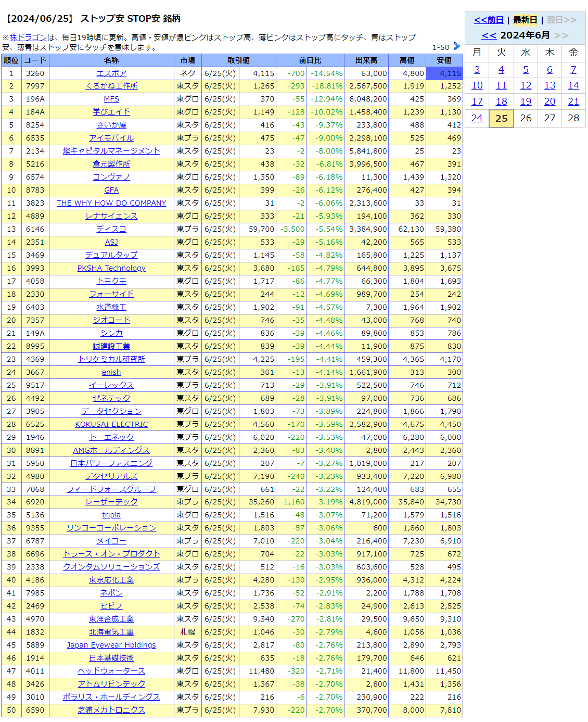
Task: Open the 東京応化工業 stock link
Action: [x=111, y=580]
